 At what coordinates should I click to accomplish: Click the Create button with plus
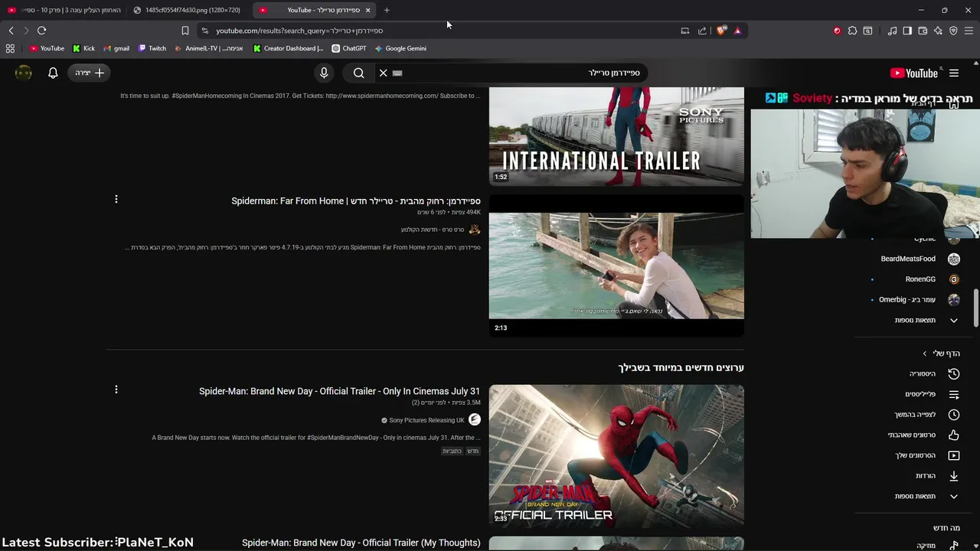coord(90,73)
